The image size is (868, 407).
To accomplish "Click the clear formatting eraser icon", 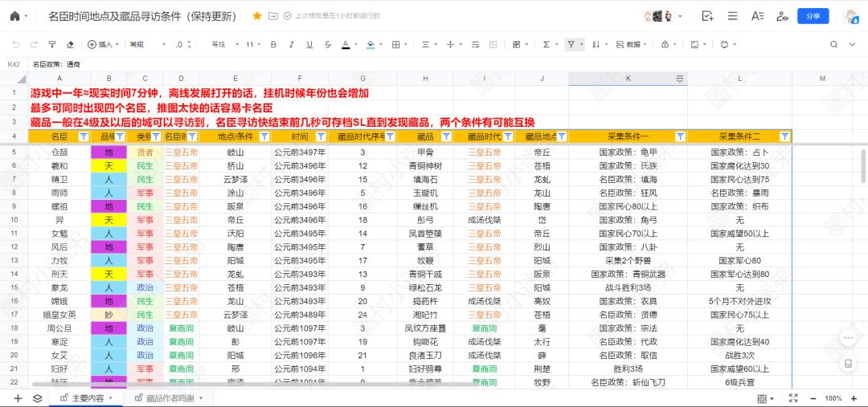I will (x=70, y=45).
